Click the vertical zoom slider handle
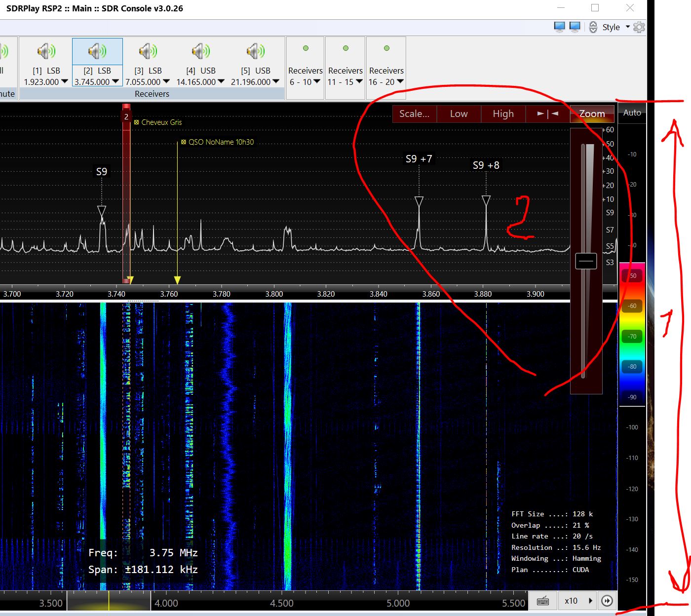The image size is (691, 616). point(586,261)
